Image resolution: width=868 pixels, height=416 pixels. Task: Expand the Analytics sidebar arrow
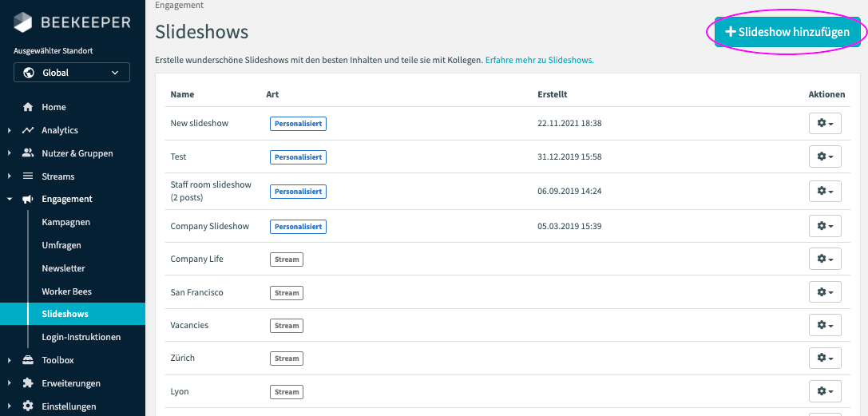pyautogui.click(x=9, y=130)
